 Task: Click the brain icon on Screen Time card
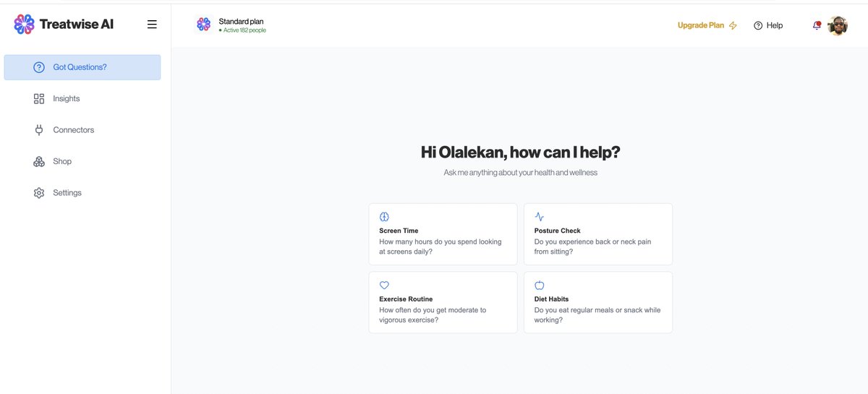tap(384, 216)
